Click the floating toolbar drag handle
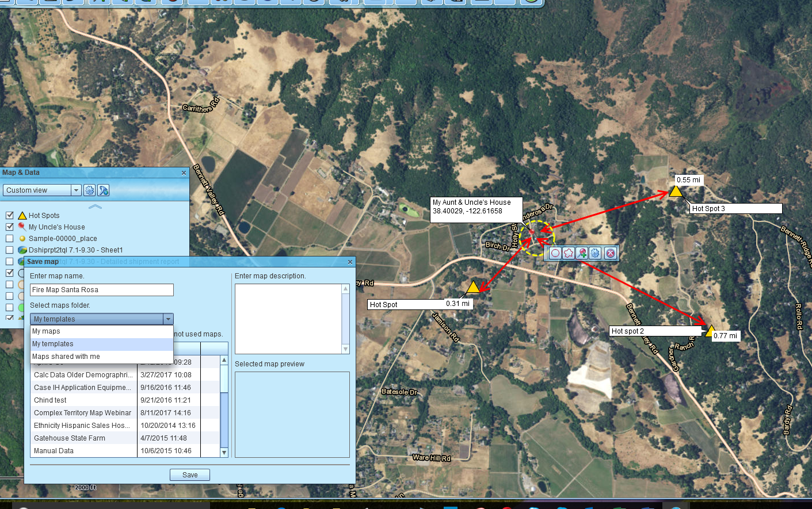The width and height of the screenshot is (812, 509). [x=547, y=253]
